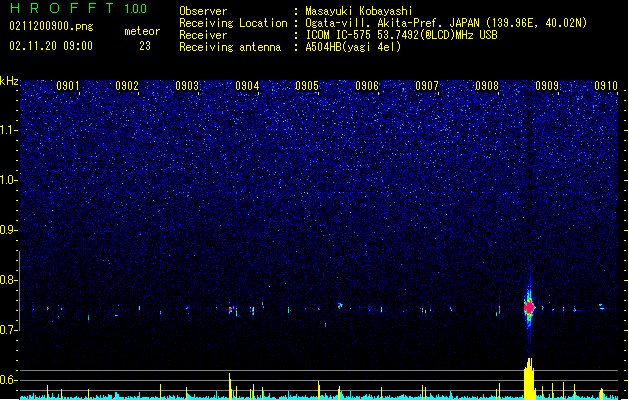Click the 0903 time marker
Image resolution: width=629 pixels, height=400 pixels.
coord(187,85)
